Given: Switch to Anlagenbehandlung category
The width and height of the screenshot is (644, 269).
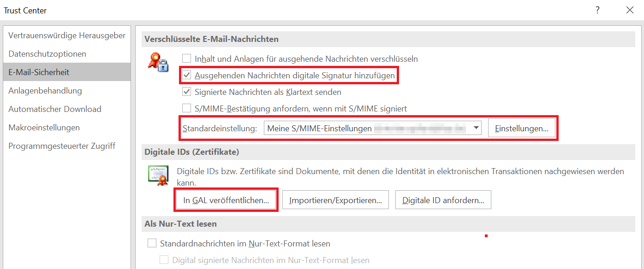Looking at the screenshot, I should (45, 91).
